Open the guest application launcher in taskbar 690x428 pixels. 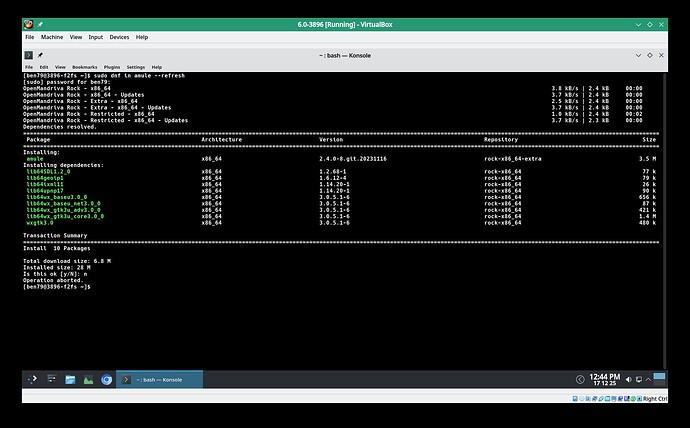click(x=33, y=380)
